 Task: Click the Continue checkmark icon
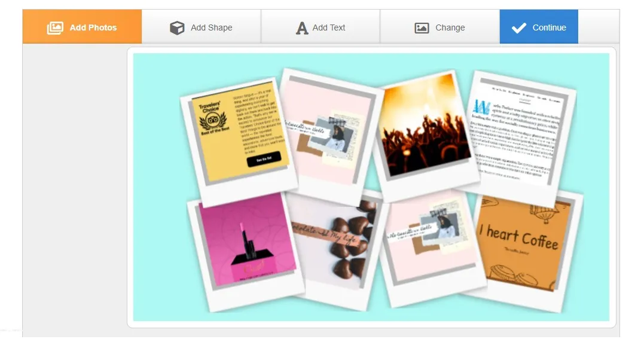pyautogui.click(x=519, y=28)
